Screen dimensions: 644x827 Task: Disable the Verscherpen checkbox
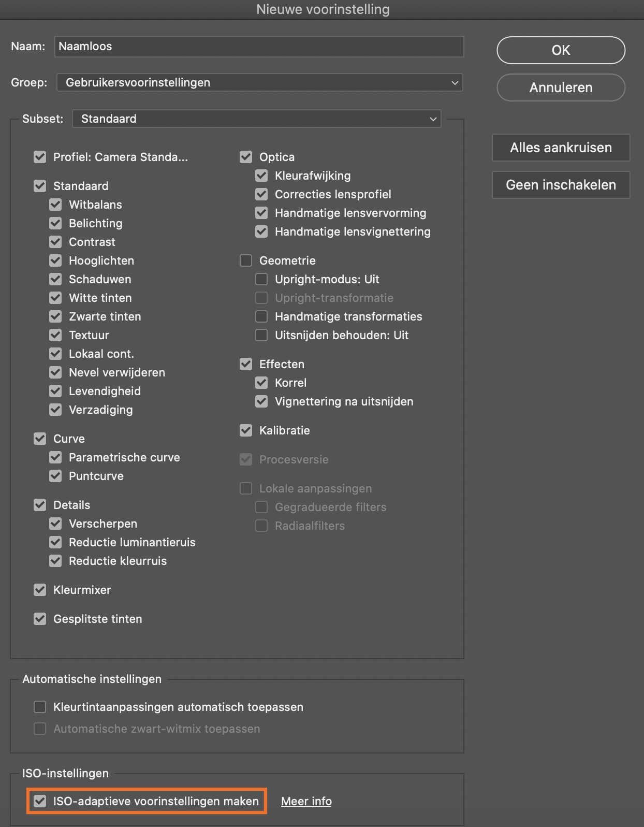point(56,524)
